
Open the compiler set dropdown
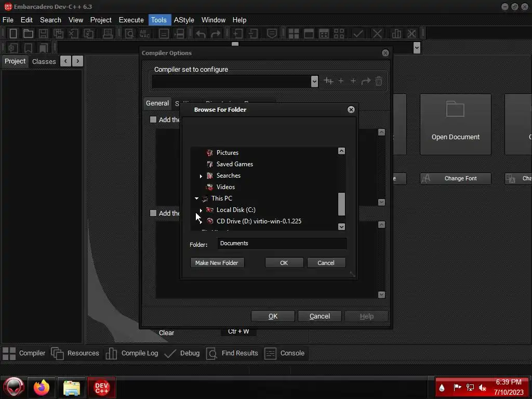pyautogui.click(x=314, y=82)
